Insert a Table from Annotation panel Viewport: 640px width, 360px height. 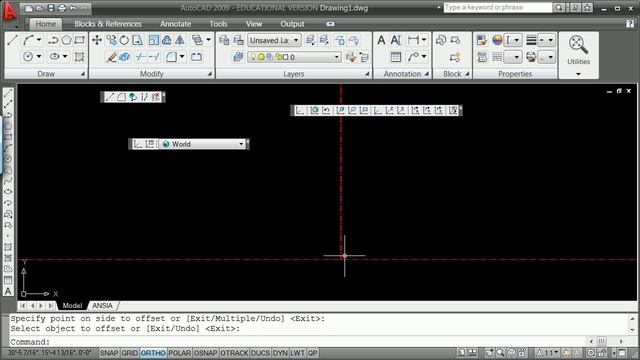click(396, 57)
